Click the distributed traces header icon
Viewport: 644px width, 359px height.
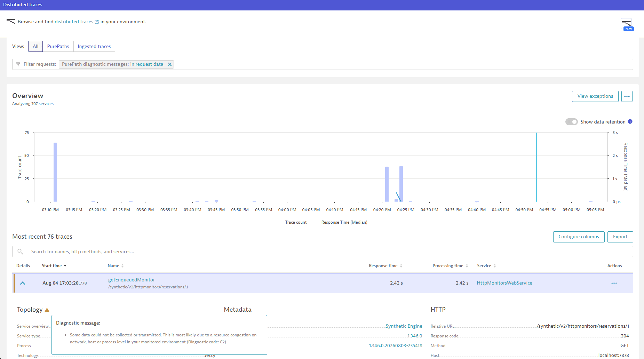(x=11, y=22)
